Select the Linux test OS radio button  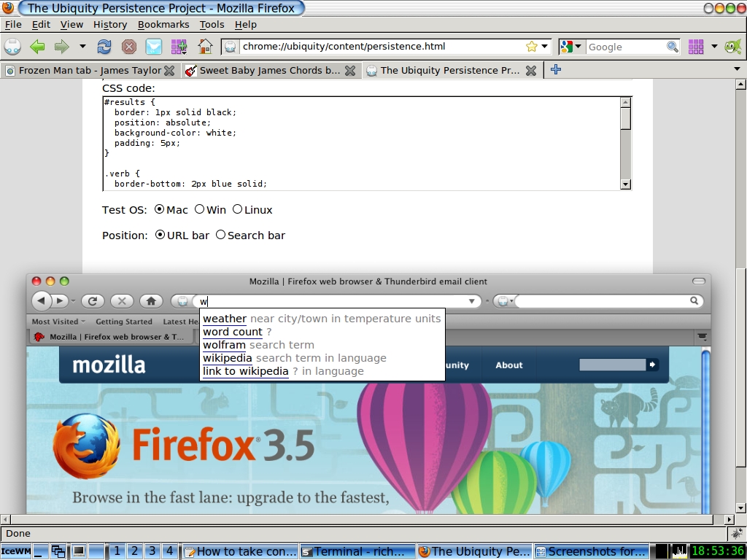tap(237, 209)
